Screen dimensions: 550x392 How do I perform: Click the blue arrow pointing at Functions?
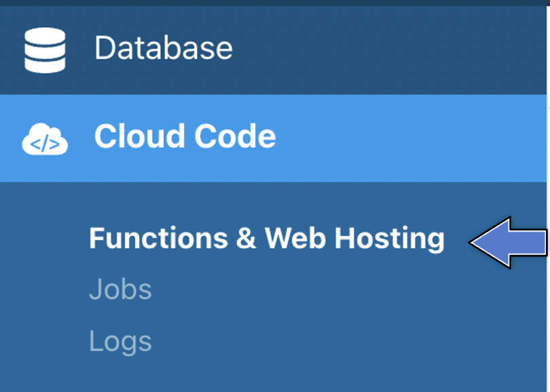tap(502, 241)
